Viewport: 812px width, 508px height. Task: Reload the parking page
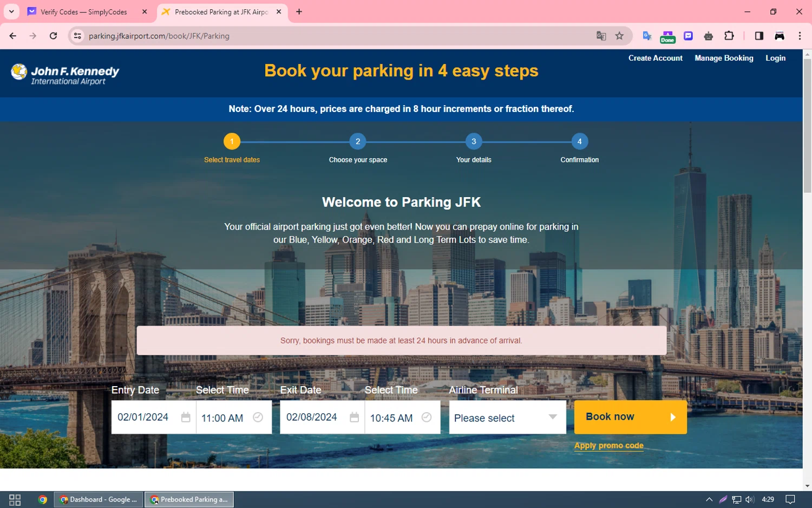[53, 36]
